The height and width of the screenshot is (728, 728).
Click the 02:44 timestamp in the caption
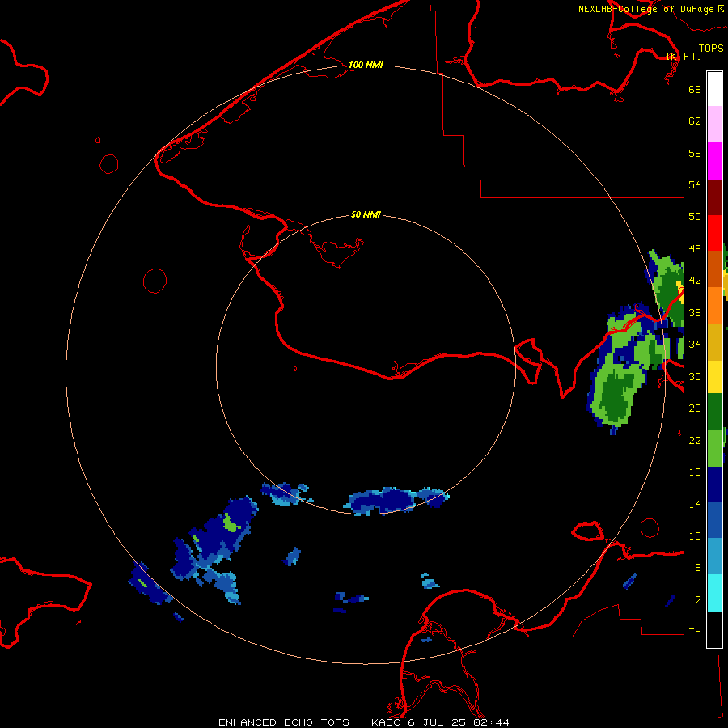point(491,722)
